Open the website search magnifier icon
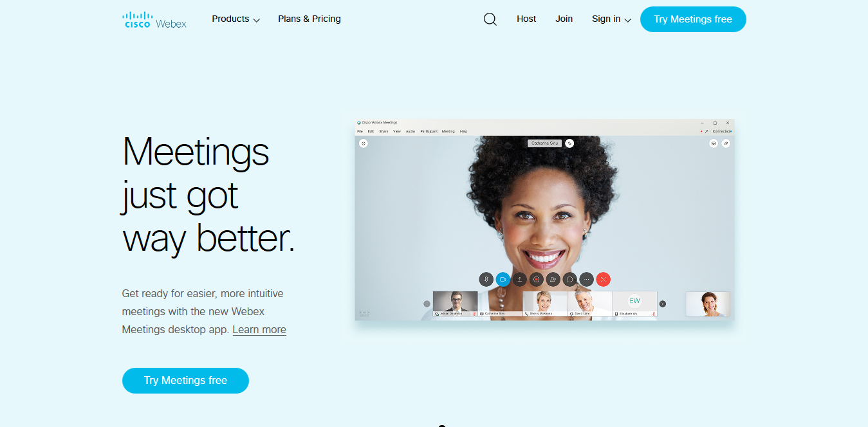 pyautogui.click(x=490, y=19)
